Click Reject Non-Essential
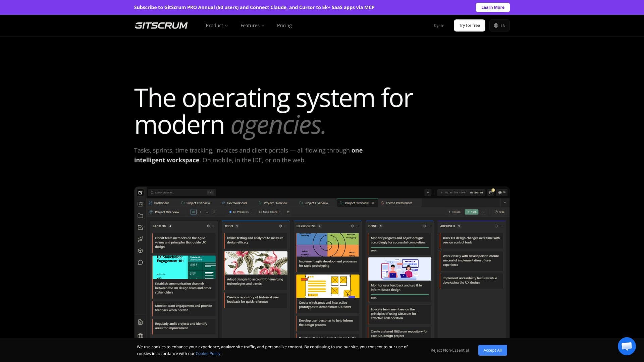The width and height of the screenshot is (644, 362). click(x=449, y=350)
